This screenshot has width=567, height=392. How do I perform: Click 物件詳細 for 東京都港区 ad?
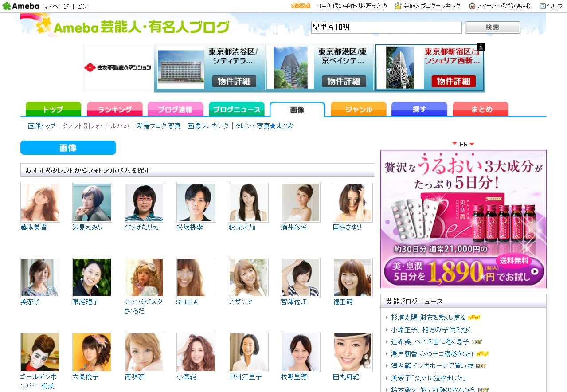344,81
